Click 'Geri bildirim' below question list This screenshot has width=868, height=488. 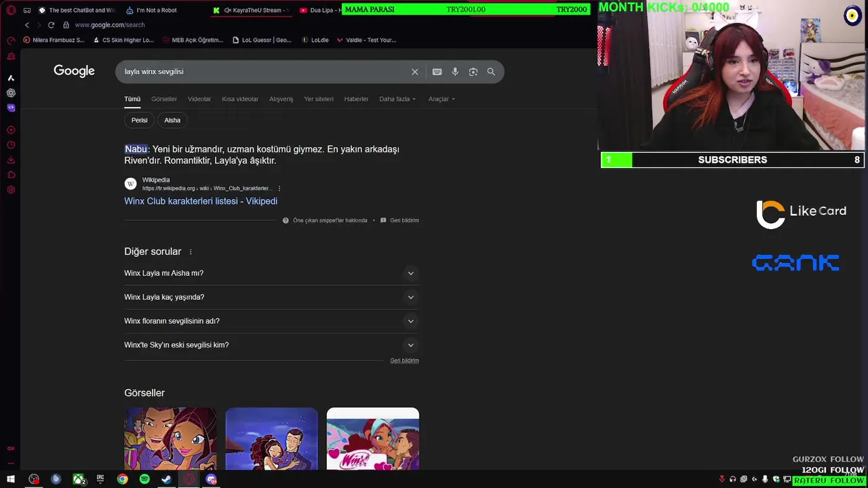point(404,361)
